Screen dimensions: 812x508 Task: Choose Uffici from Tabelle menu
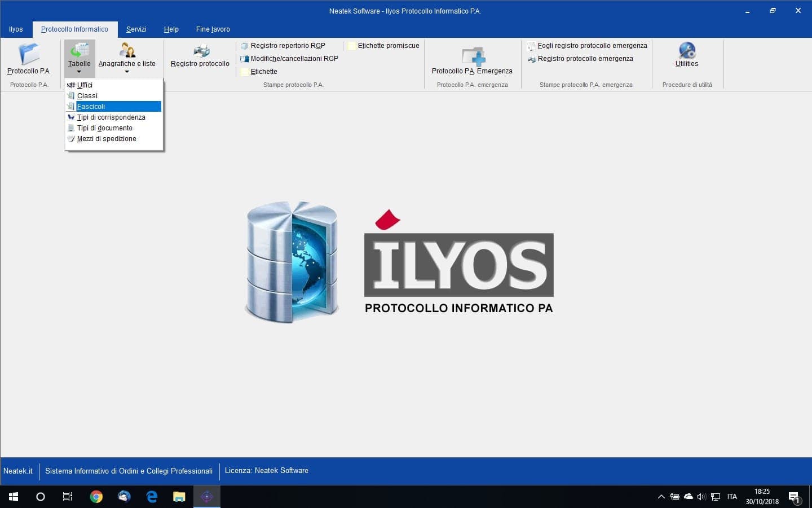(114, 85)
